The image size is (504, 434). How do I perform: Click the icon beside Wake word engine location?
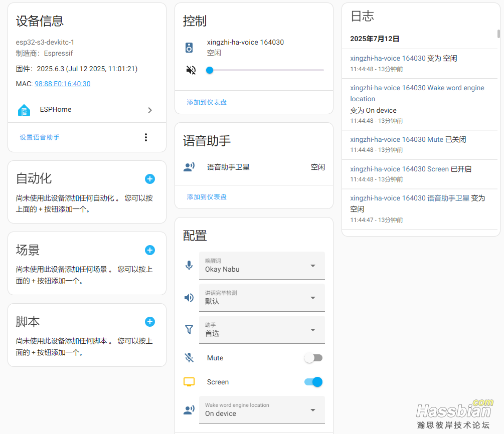pos(189,410)
